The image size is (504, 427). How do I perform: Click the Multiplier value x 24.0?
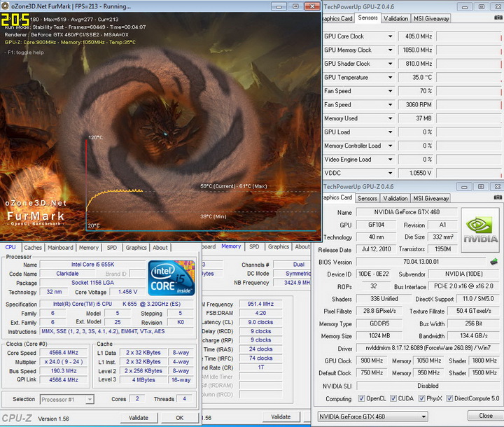click(x=64, y=362)
